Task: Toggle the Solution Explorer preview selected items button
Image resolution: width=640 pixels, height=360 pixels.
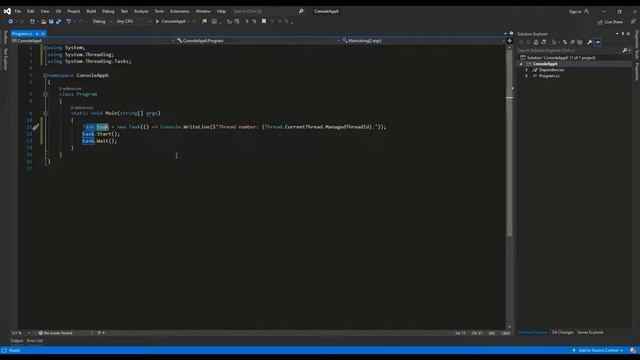Action: [598, 42]
